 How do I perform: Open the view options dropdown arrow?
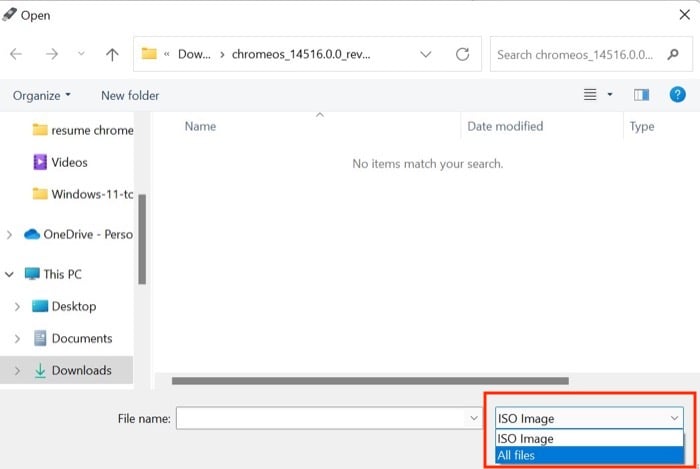coord(610,95)
